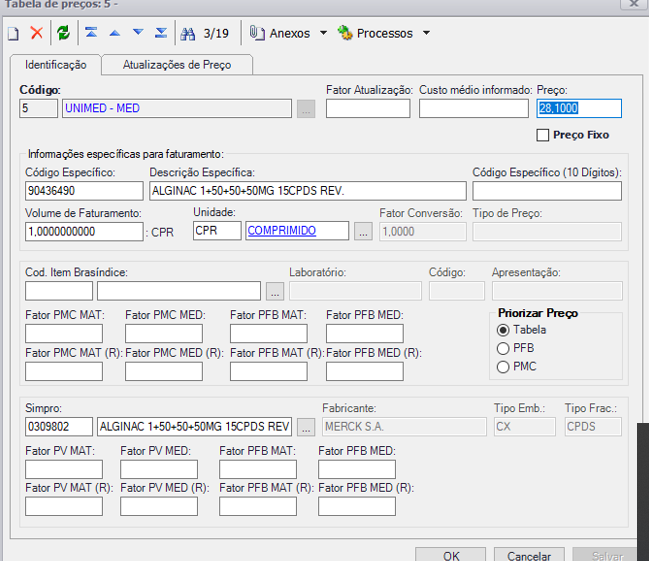Click Simpro Fator PFB MAT (R) field

pyautogui.click(x=258, y=506)
